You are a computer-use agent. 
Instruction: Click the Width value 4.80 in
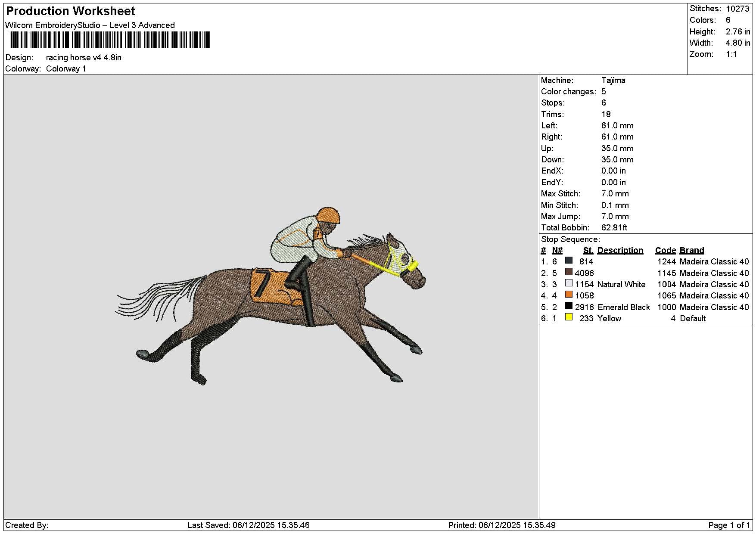738,43
